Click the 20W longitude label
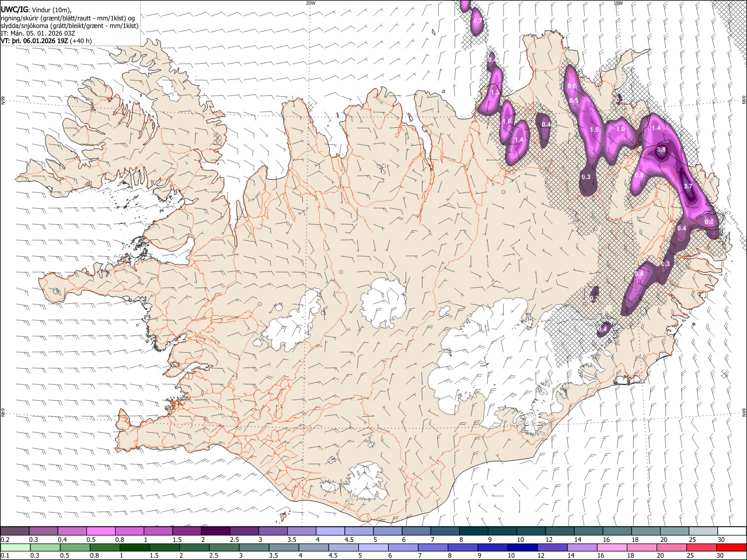The width and height of the screenshot is (747, 560). pyautogui.click(x=310, y=3)
